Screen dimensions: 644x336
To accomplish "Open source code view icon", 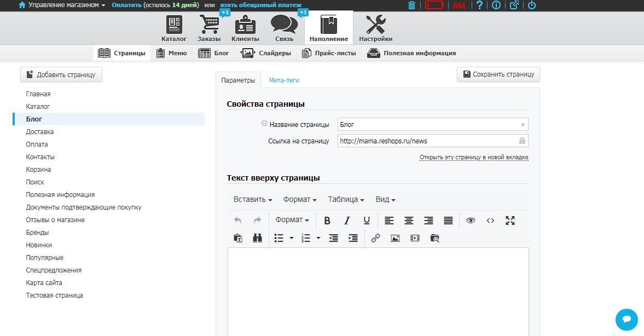I will [490, 221].
